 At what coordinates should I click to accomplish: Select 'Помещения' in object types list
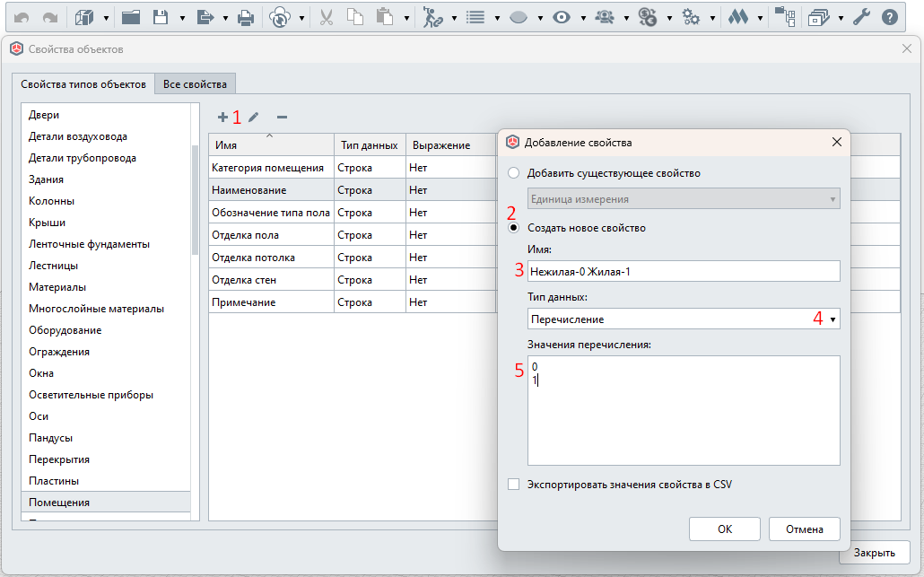click(x=106, y=503)
